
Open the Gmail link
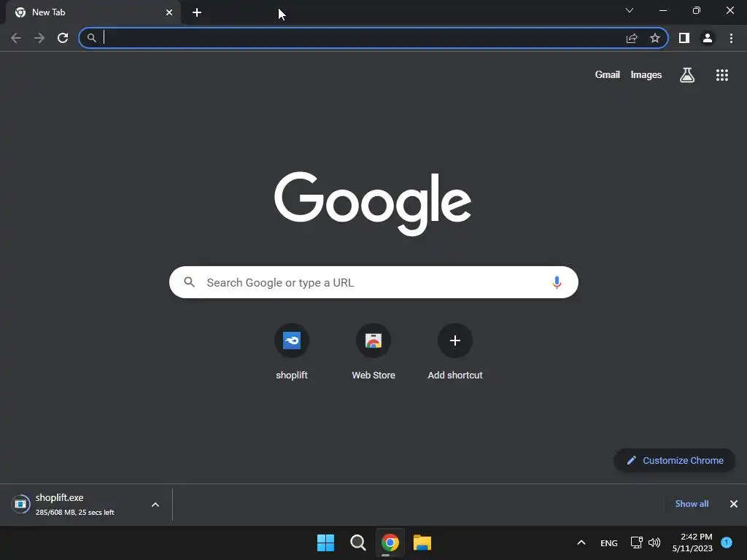[x=607, y=75]
